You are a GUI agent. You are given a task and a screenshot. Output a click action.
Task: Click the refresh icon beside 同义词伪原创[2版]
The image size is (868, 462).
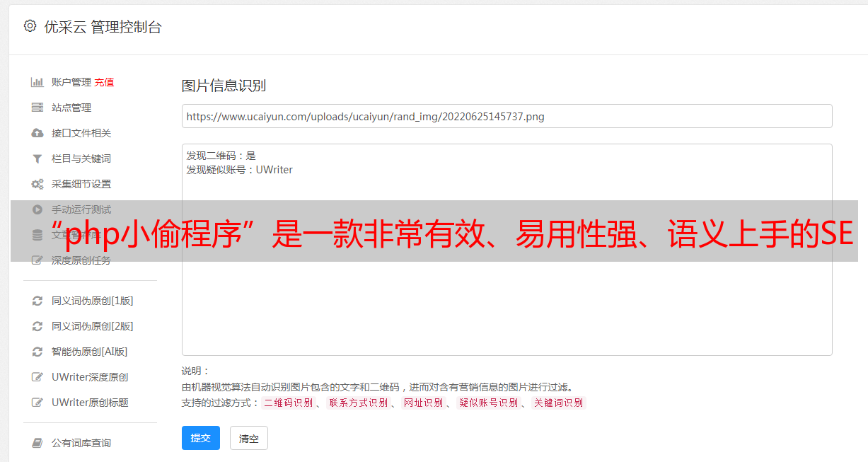(37, 326)
